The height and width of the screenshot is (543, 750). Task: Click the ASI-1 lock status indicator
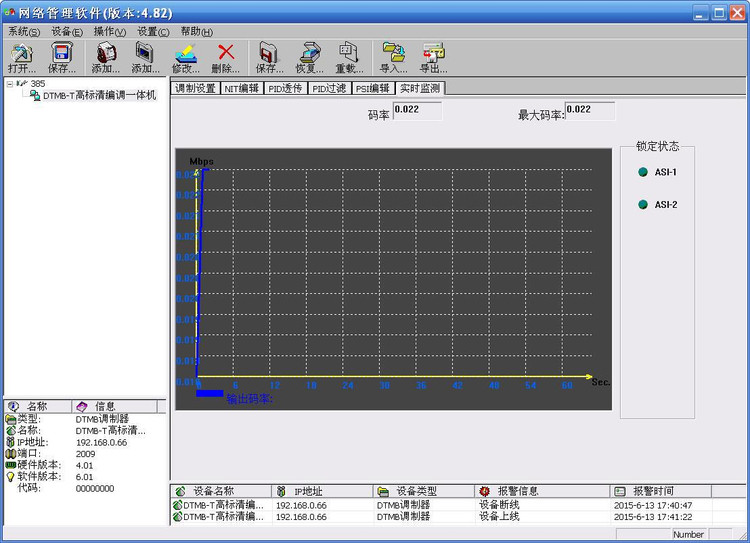643,172
